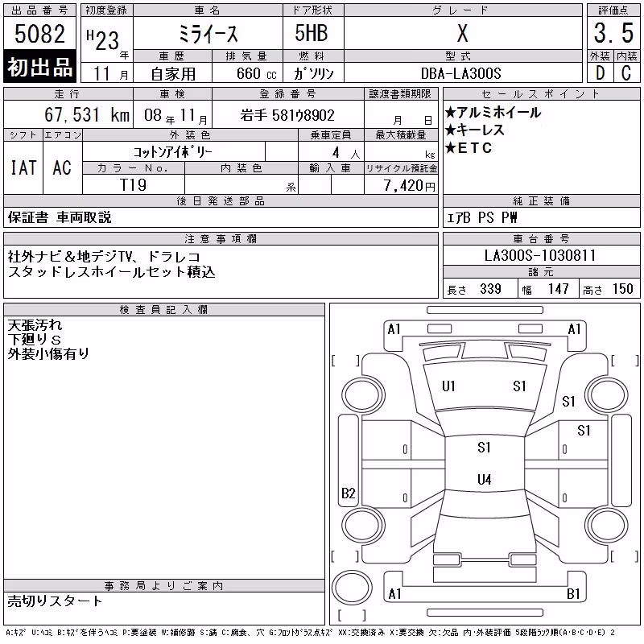Select registration number 岩手 581ウ8902
644x644 pixels.
(x=287, y=115)
